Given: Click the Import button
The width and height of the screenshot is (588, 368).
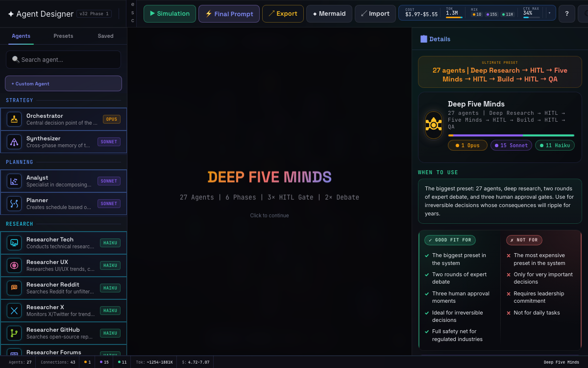Looking at the screenshot, I should pyautogui.click(x=375, y=14).
